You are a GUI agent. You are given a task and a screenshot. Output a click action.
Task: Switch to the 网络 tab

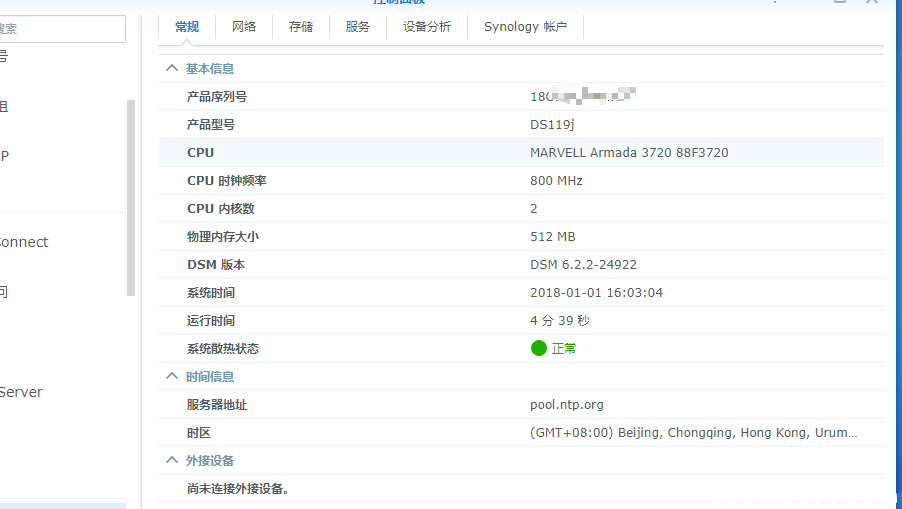tap(244, 27)
